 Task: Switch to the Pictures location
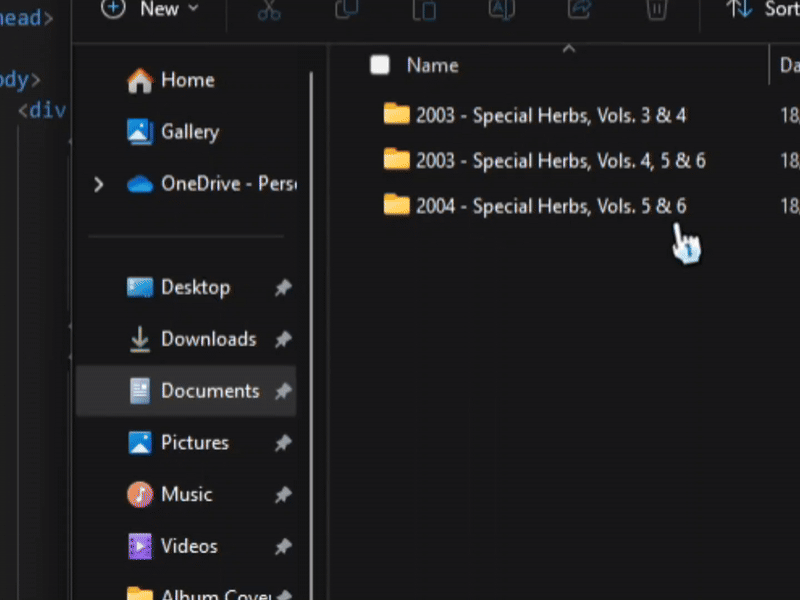pyautogui.click(x=194, y=442)
